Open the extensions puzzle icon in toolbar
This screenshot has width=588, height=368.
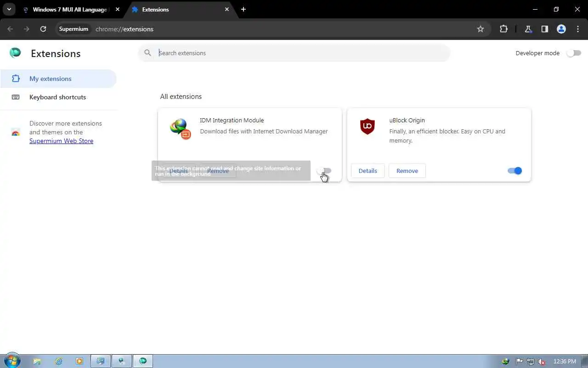click(x=504, y=29)
